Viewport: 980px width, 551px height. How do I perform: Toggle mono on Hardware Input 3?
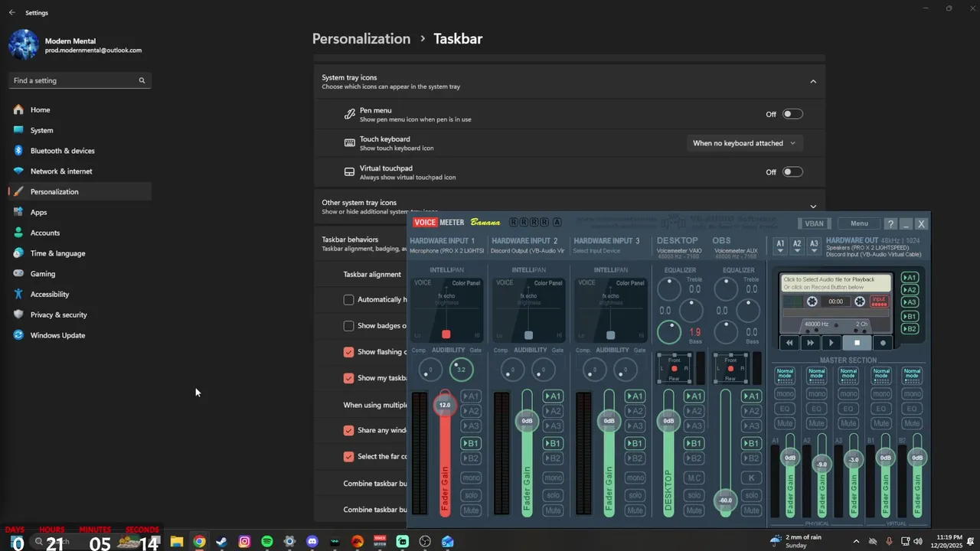point(635,478)
